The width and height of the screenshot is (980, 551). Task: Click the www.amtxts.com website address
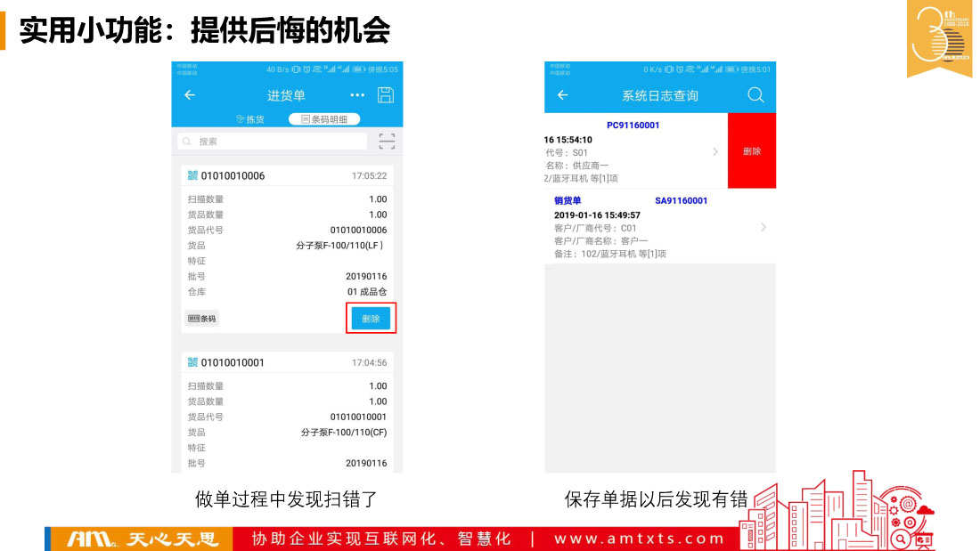coord(639,539)
